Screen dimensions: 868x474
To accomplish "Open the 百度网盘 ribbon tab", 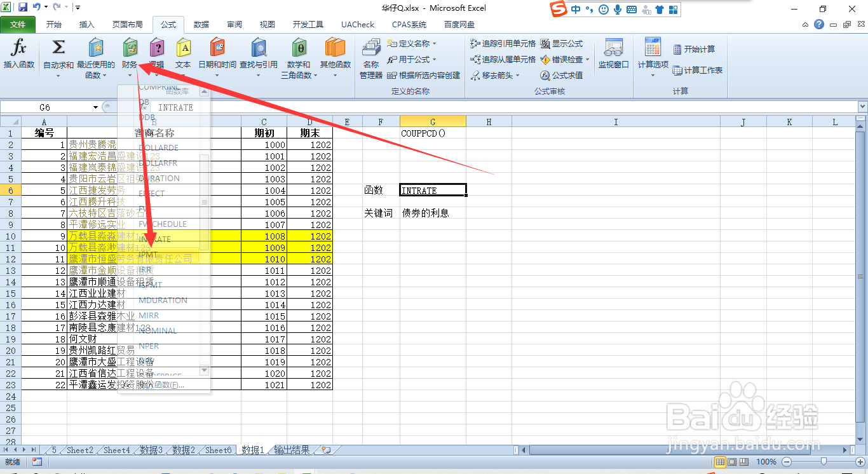I will point(459,24).
